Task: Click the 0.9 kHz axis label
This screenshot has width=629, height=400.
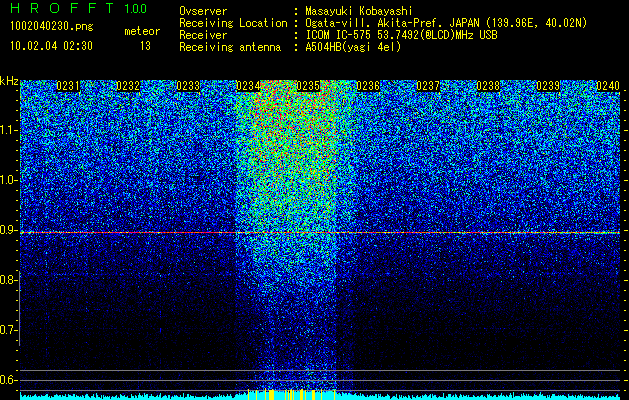Action: pos(8,230)
